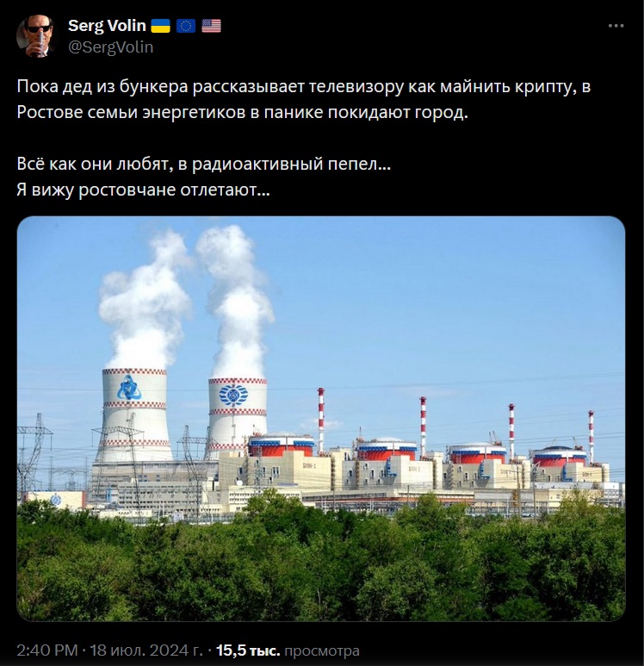644x666 pixels.
Task: Open the three-dot more options menu
Action: click(616, 26)
